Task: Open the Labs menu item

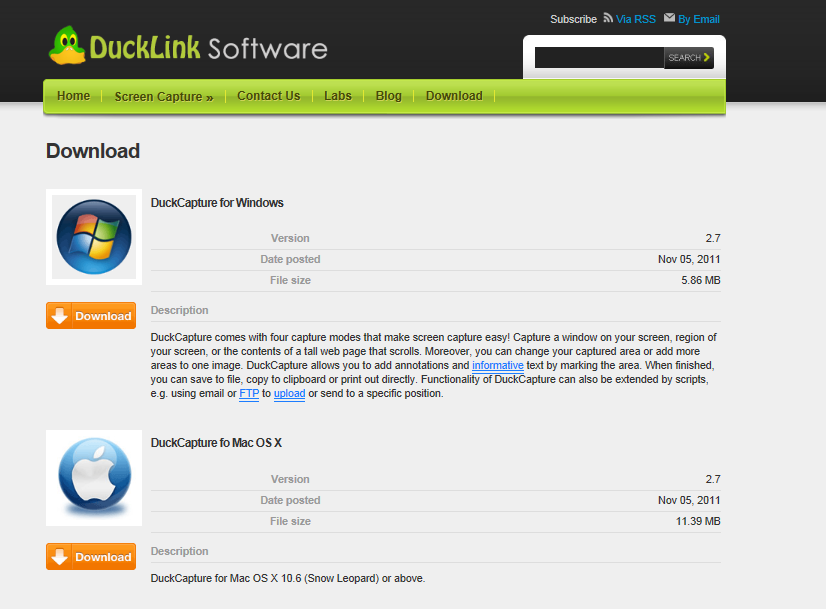Action: pyautogui.click(x=338, y=96)
